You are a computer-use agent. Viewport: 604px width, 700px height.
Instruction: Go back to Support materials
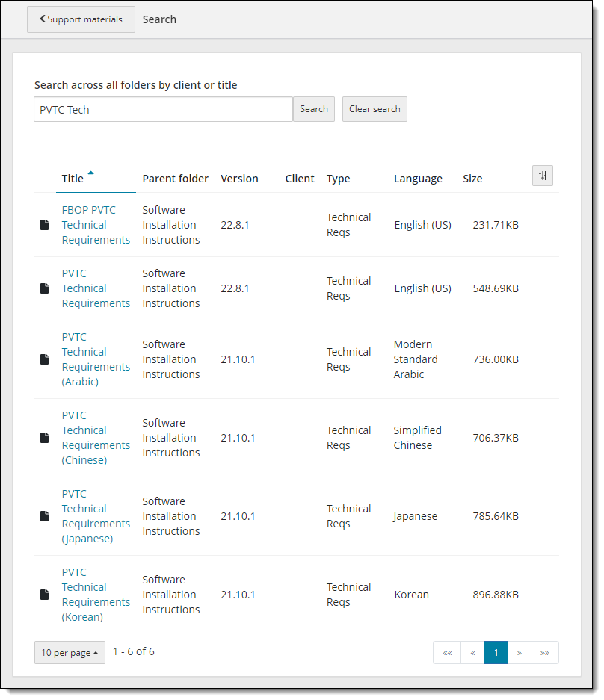(x=81, y=19)
